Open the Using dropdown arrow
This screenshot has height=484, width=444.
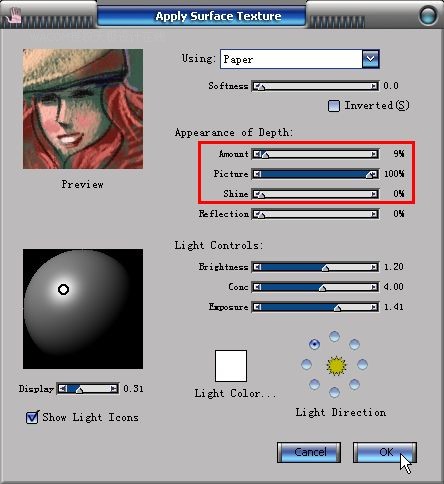coord(370,59)
